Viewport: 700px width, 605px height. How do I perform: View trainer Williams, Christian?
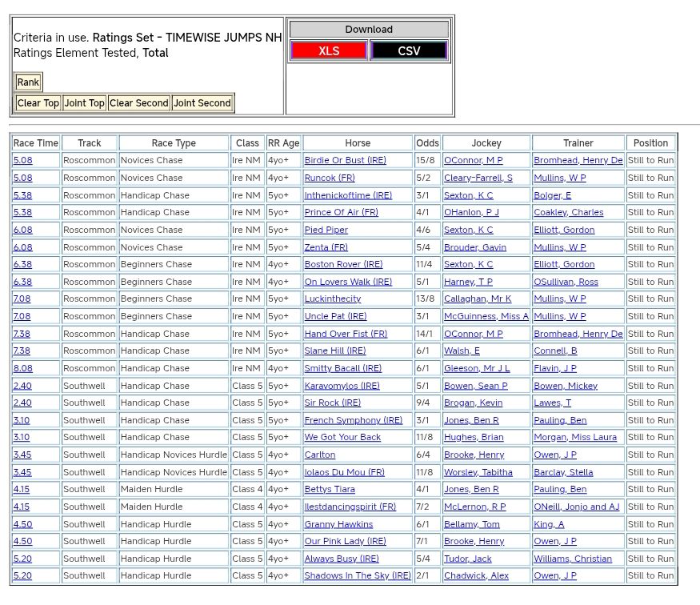click(572, 559)
